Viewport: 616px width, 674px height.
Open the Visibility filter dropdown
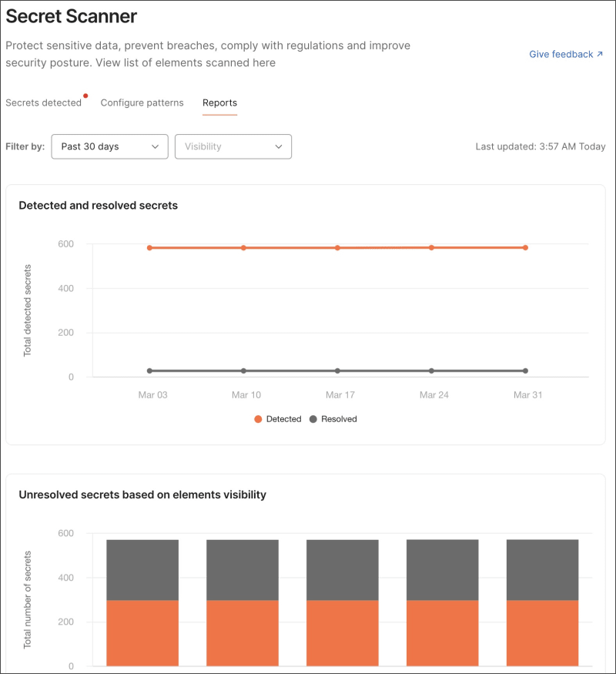tap(233, 146)
